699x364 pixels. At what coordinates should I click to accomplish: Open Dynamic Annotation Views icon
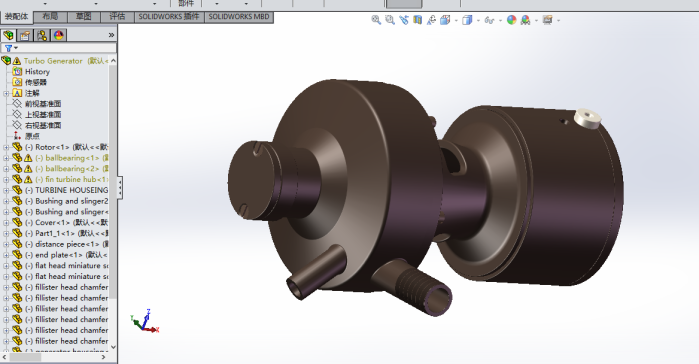[431, 20]
